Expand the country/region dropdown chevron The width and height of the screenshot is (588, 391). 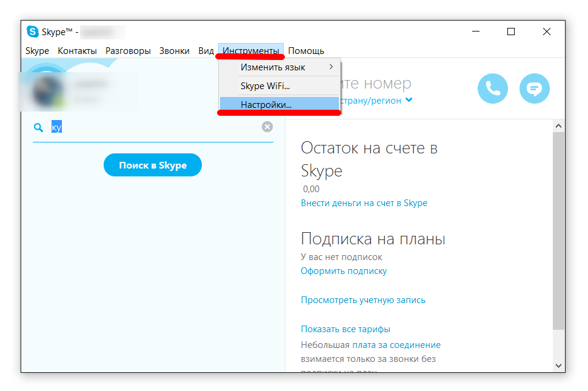pos(409,101)
